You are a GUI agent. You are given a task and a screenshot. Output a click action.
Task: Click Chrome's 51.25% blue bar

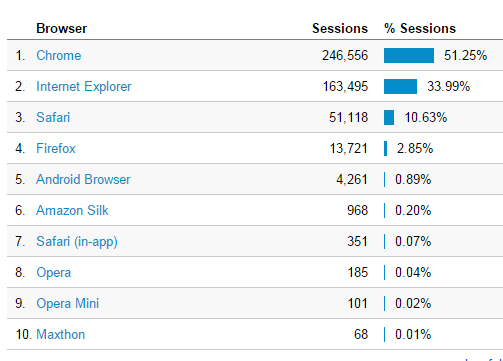[409, 55]
